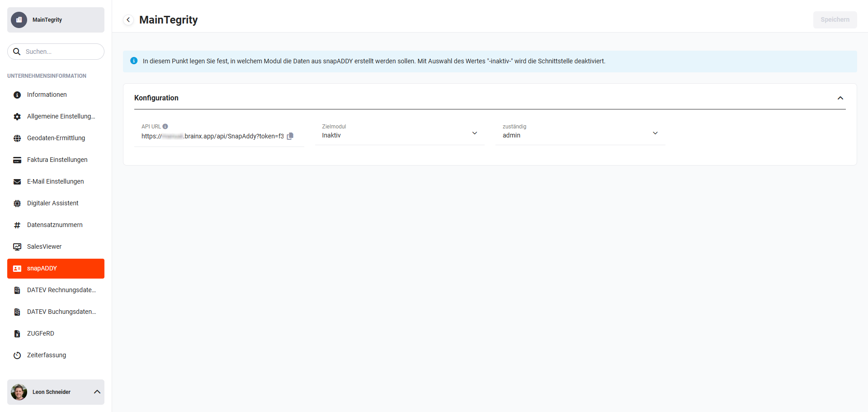868x412 pixels.
Task: Go to Geodaten-Ermittlung settings
Action: coord(56,138)
